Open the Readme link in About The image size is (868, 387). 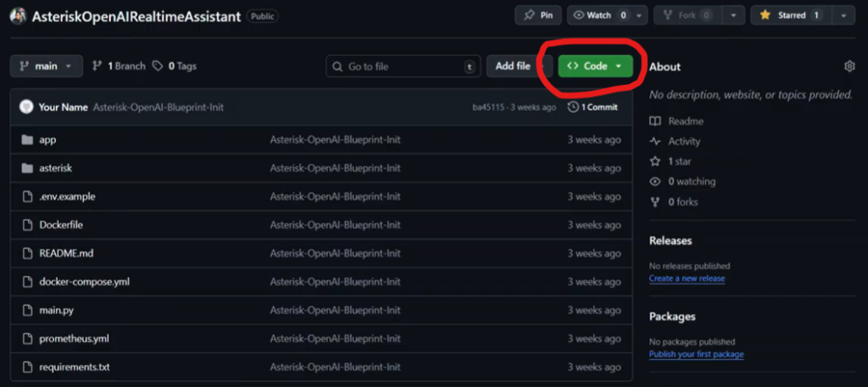[x=685, y=121]
